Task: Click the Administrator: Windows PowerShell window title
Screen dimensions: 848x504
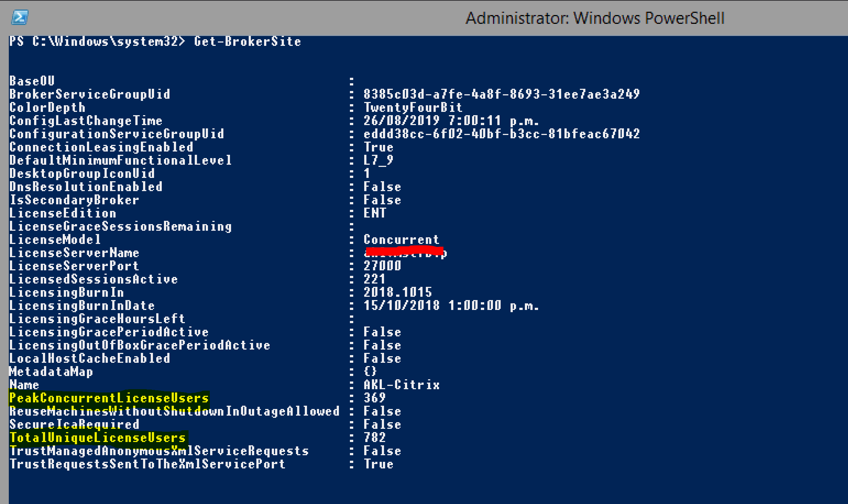Action: click(x=595, y=18)
